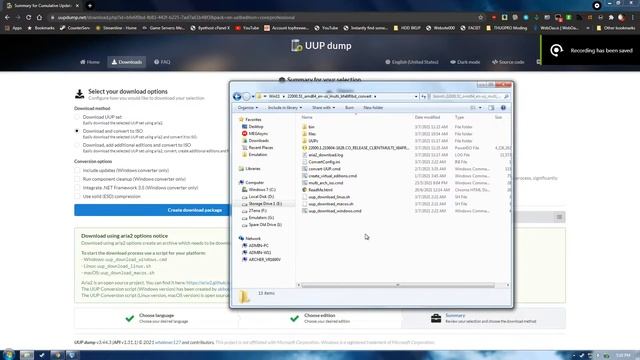Image resolution: width=640 pixels, height=360 pixels.
Task: Open recent locations dropdown near nav arrows
Action: point(253,96)
